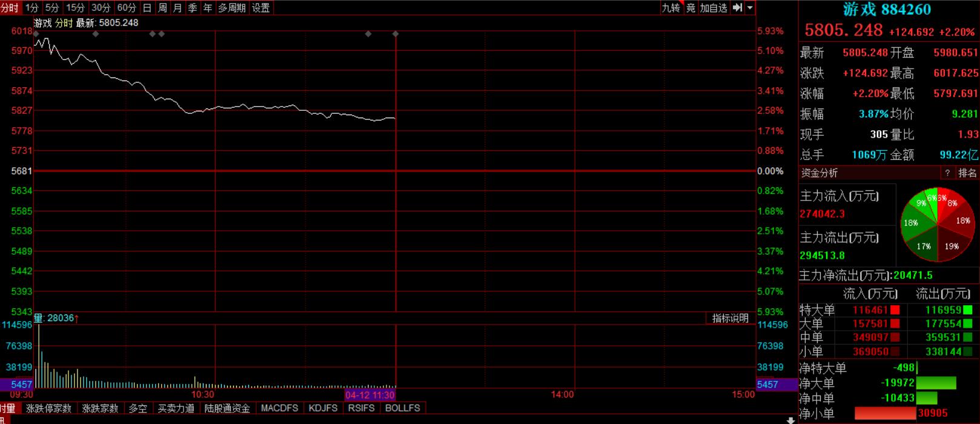Click the 排名 ranking button
The width and height of the screenshot is (980, 424).
[x=967, y=173]
